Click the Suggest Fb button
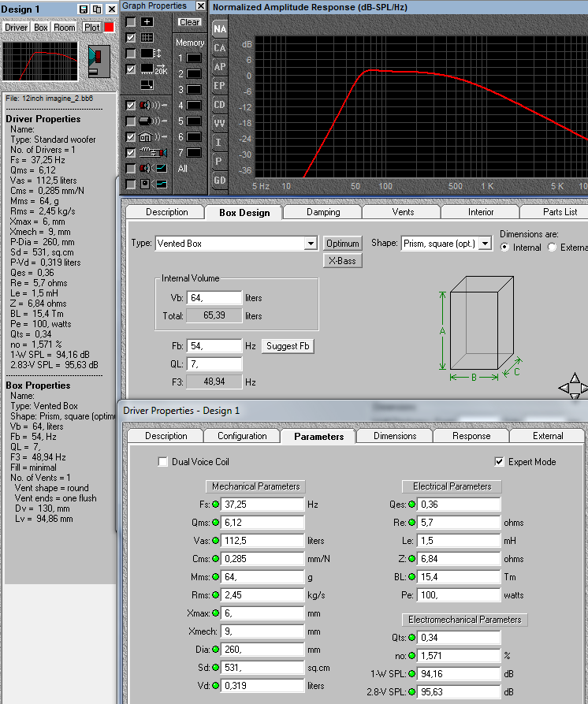 (288, 346)
